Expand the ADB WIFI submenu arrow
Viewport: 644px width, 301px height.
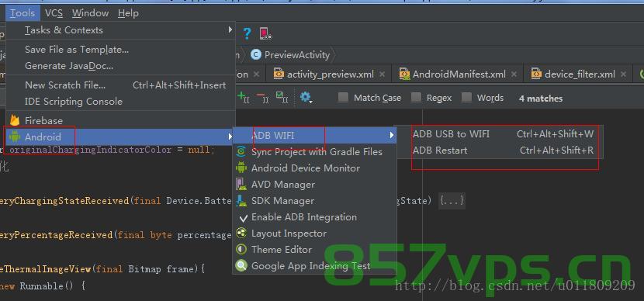tap(391, 135)
